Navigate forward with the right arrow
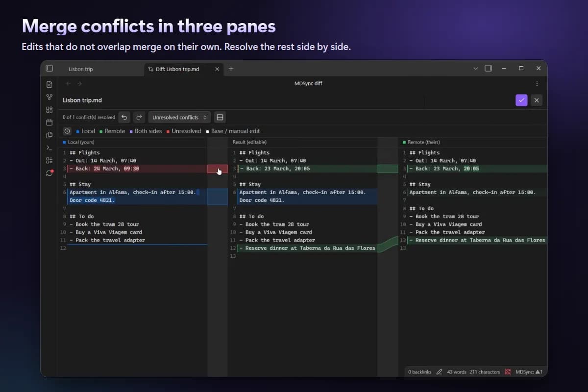This screenshot has height=392, width=588. [x=79, y=84]
